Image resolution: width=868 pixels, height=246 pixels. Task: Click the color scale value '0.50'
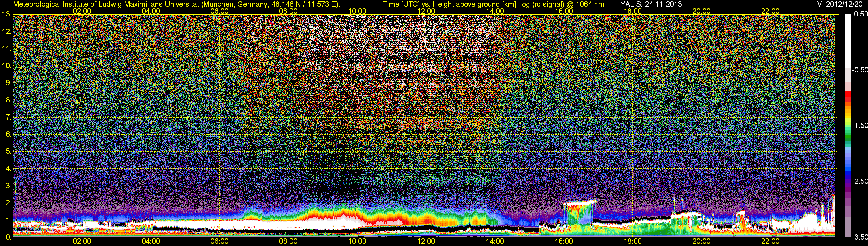860,14
